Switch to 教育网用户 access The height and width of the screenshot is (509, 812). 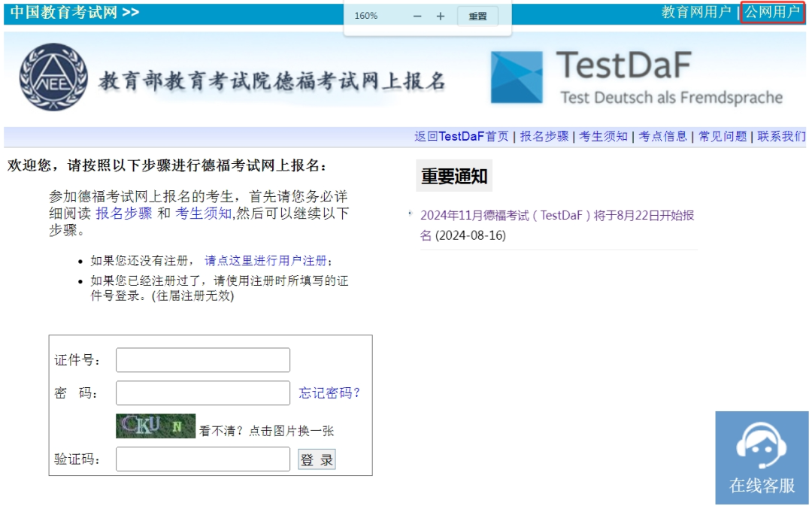(696, 12)
